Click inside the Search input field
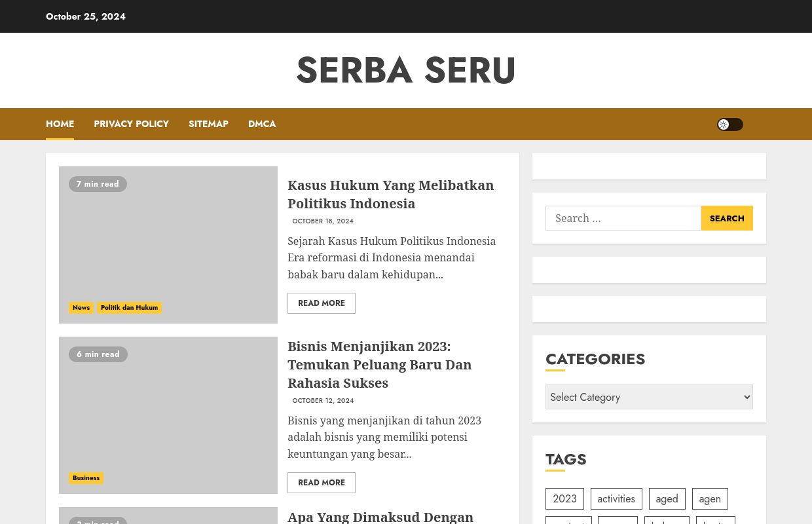This screenshot has width=812, height=524. click(x=623, y=218)
